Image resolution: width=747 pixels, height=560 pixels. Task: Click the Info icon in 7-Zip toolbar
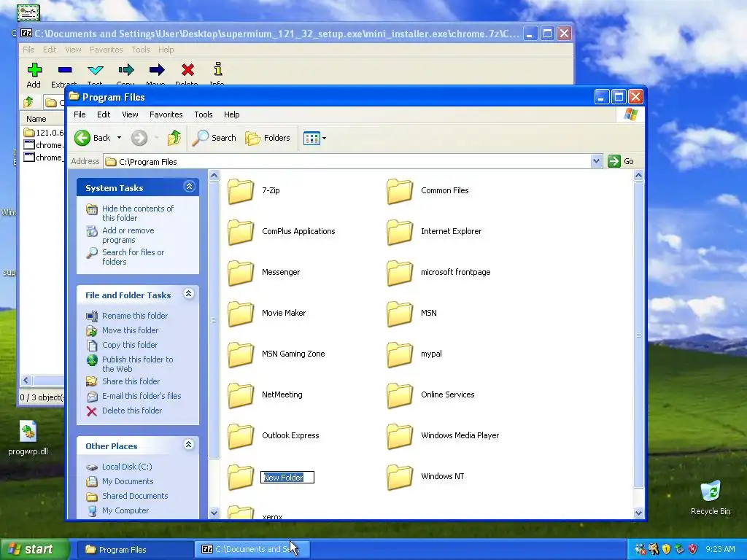pyautogui.click(x=217, y=69)
